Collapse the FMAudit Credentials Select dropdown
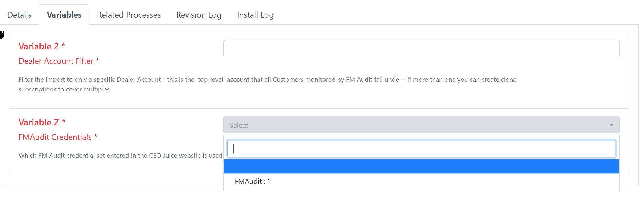This screenshot has width=644, height=199. coord(421,125)
